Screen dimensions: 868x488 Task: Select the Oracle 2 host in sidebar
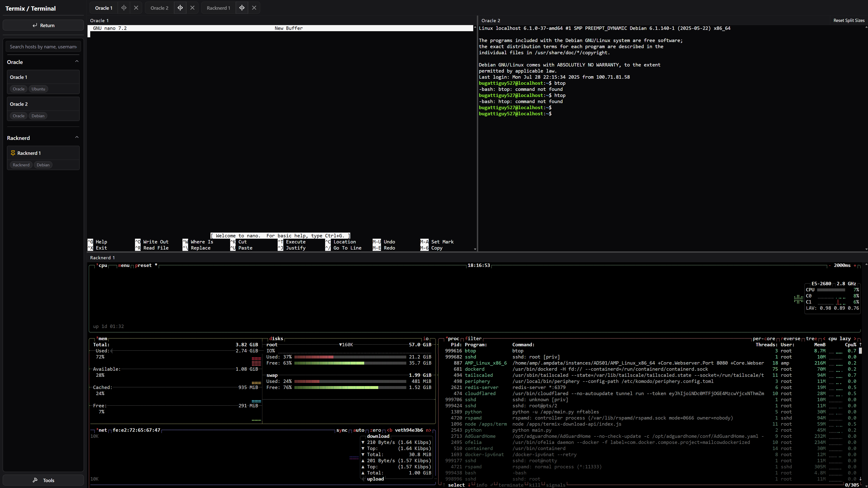point(43,104)
